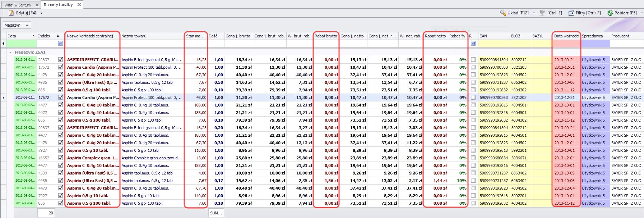The width and height of the screenshot is (644, 218).
Task: Open the Układ [F12] dropdown arrow
Action: (534, 13)
